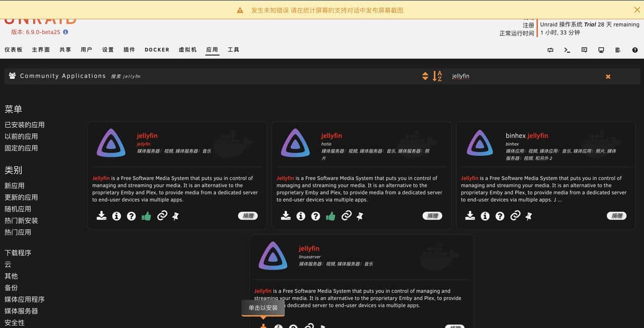
Task: Open help via the question mark header icon
Action: [635, 50]
